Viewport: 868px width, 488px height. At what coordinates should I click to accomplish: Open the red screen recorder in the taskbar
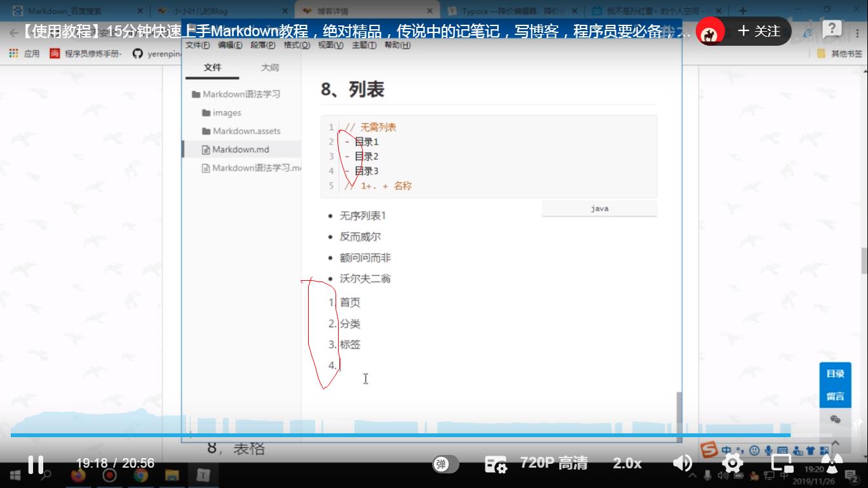tap(109, 475)
